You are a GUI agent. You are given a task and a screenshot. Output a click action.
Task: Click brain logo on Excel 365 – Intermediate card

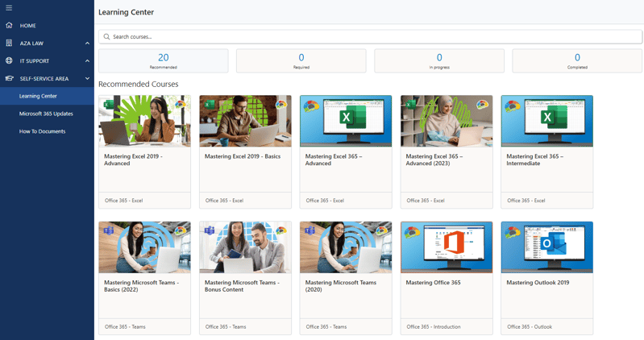point(512,106)
